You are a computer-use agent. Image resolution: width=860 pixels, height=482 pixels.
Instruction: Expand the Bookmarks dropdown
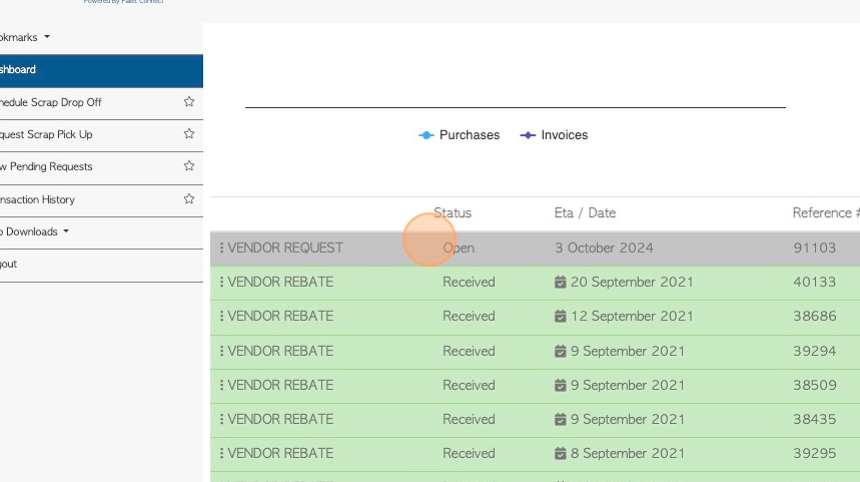(x=25, y=37)
